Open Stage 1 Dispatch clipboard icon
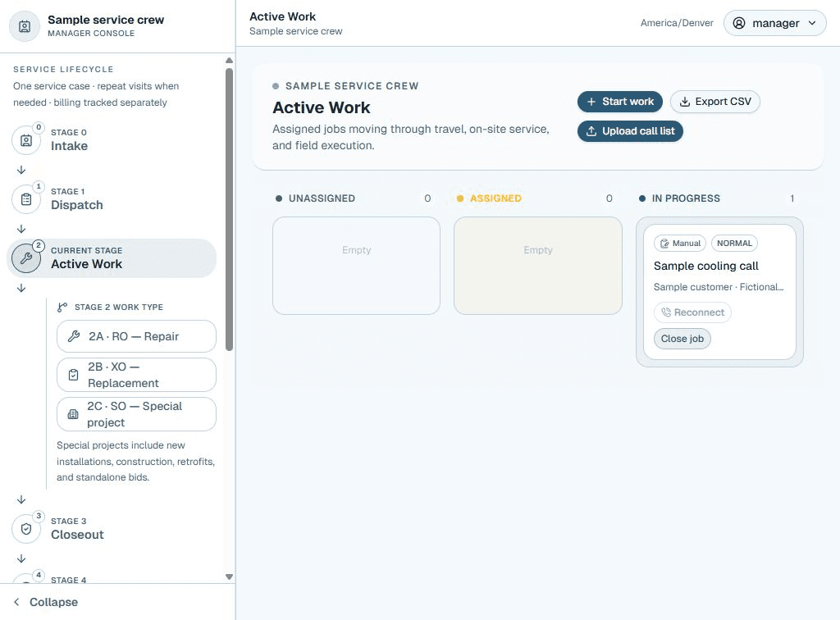This screenshot has width=840, height=620. coord(26,199)
